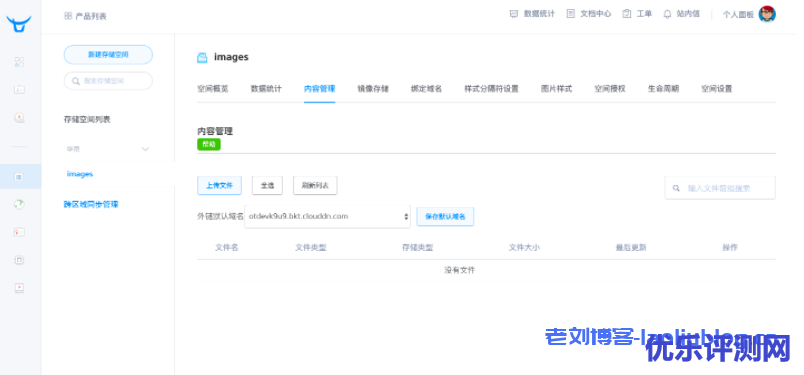Click the 没有文件 empty-list message
This screenshot has height=375, width=804.
[459, 270]
